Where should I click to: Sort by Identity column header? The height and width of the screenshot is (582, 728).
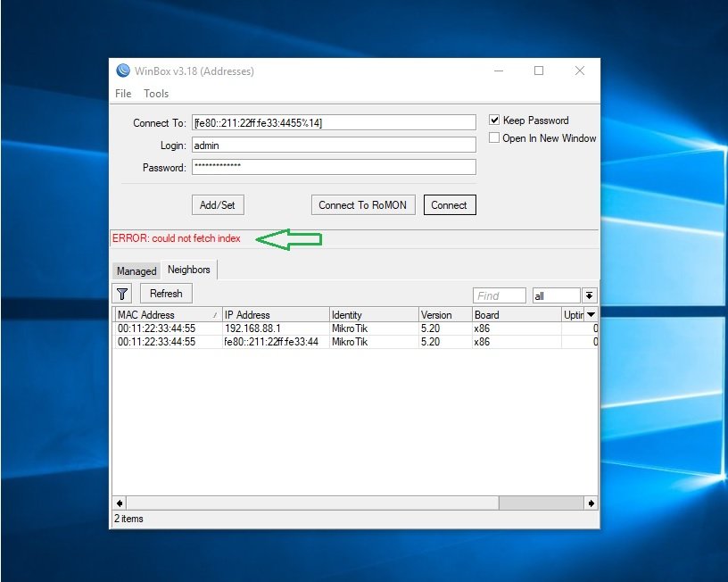coord(374,314)
